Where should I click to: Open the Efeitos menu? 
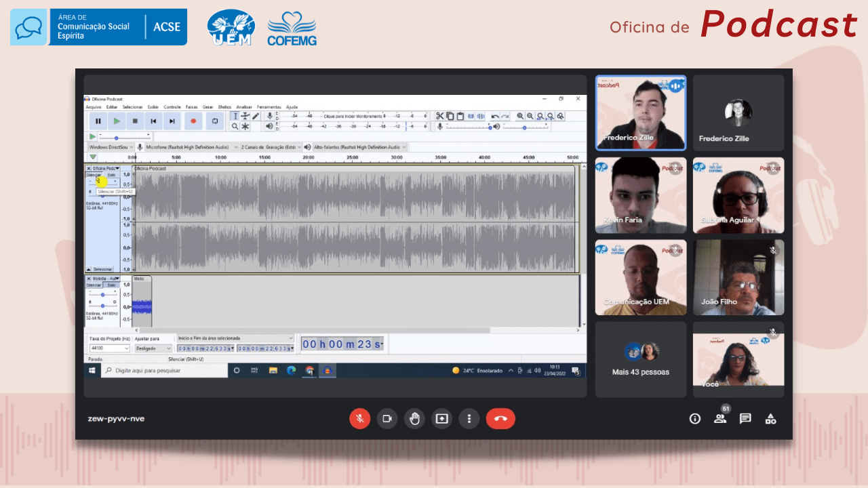tap(224, 107)
